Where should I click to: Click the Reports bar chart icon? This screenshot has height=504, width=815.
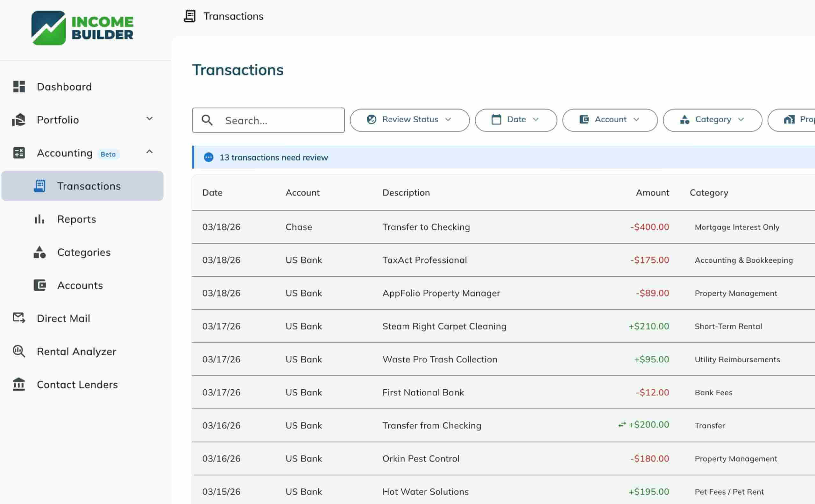point(39,219)
